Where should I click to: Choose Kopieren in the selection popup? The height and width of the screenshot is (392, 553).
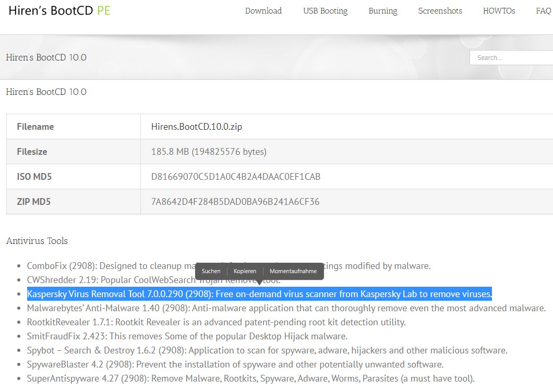pyautogui.click(x=245, y=271)
